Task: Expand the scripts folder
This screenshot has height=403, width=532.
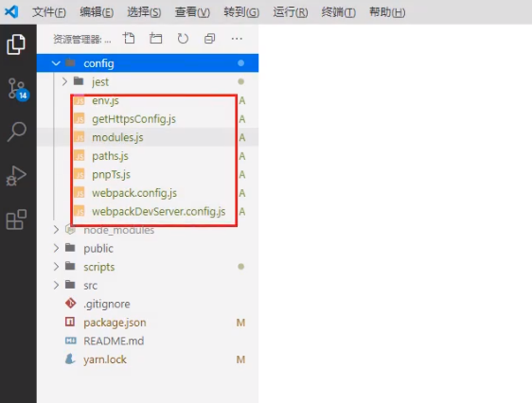Action: pos(148,267)
